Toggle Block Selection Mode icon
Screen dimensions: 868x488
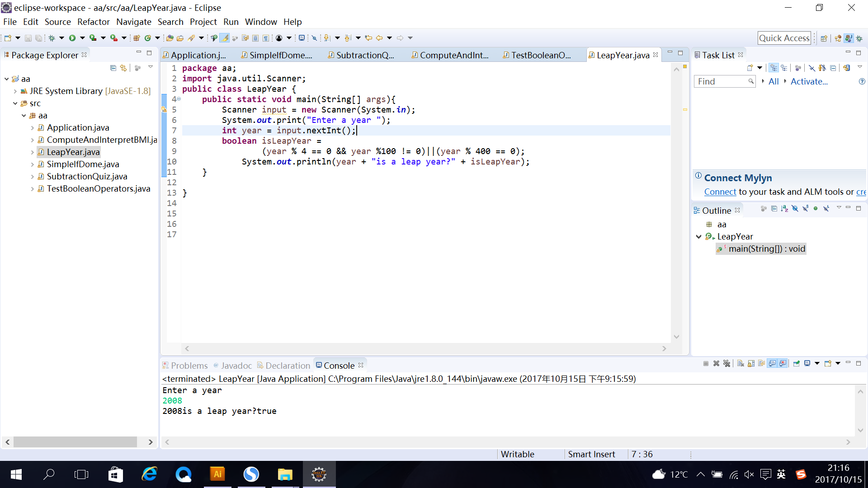click(255, 38)
